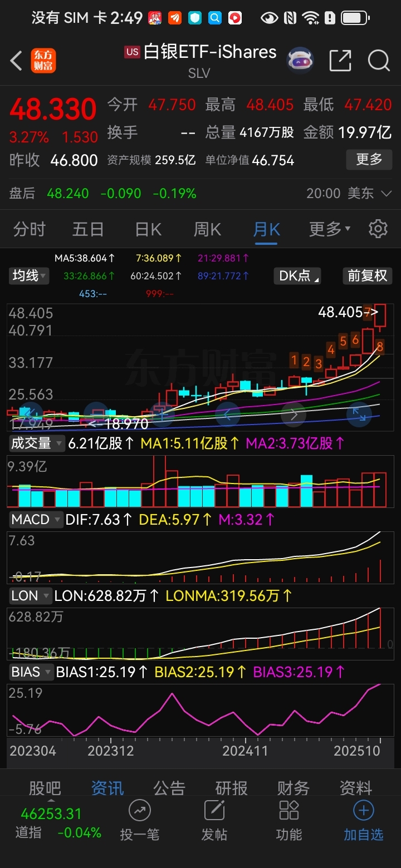Image resolution: width=401 pixels, height=868 pixels.
Task: Open 公告 announcements tab
Action: (x=169, y=787)
